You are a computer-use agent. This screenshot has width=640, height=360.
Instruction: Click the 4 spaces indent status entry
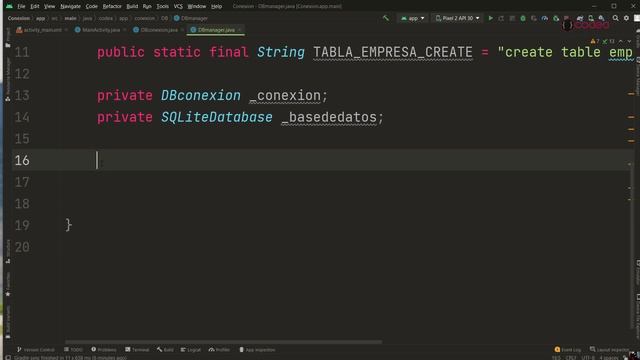coord(609,358)
